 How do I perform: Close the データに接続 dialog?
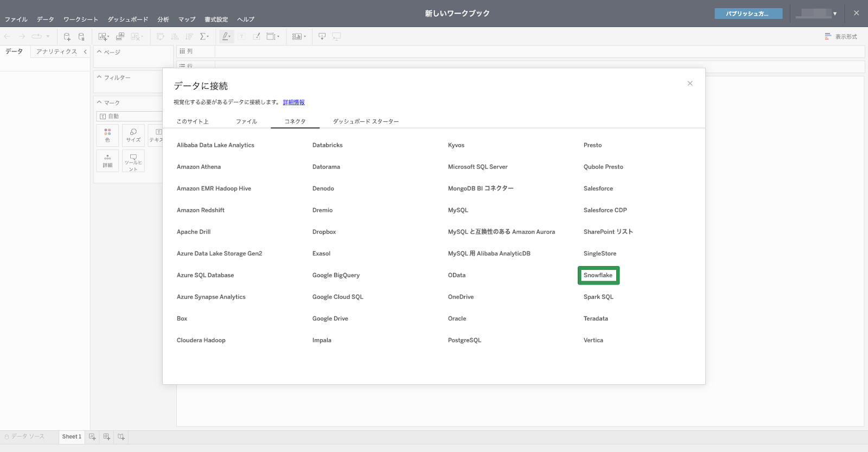[690, 83]
